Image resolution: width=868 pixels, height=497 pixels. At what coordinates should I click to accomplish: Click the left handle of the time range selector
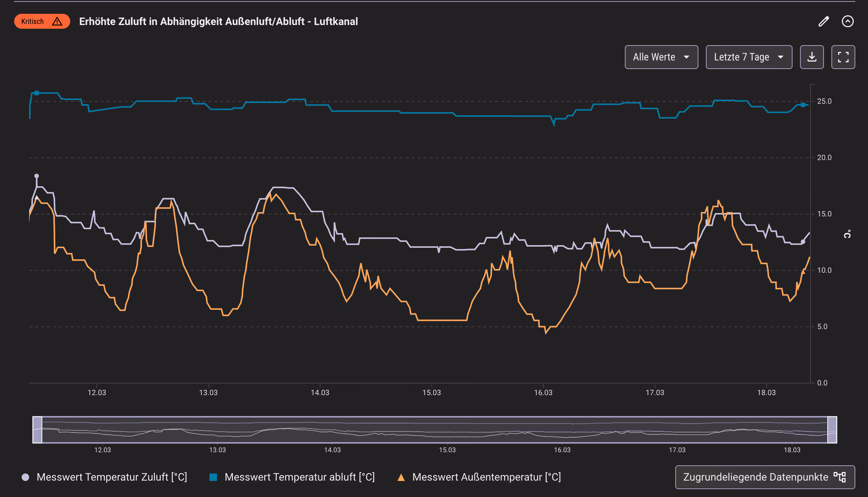(37, 430)
